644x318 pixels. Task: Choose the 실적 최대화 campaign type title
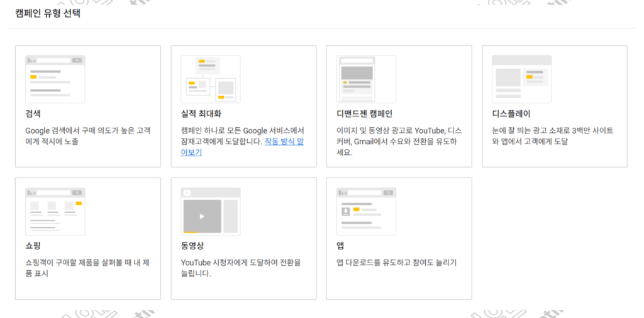(201, 114)
